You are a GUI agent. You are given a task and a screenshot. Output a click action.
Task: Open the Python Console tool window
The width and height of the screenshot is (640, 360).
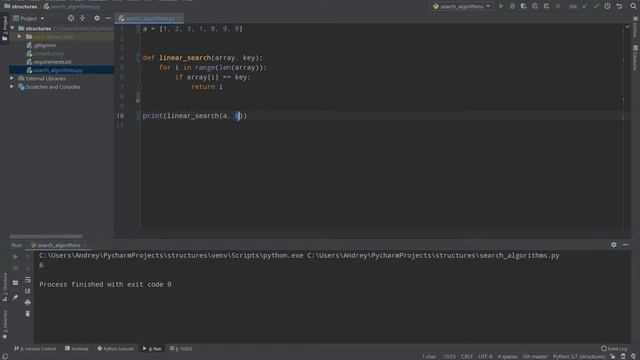[115, 349]
